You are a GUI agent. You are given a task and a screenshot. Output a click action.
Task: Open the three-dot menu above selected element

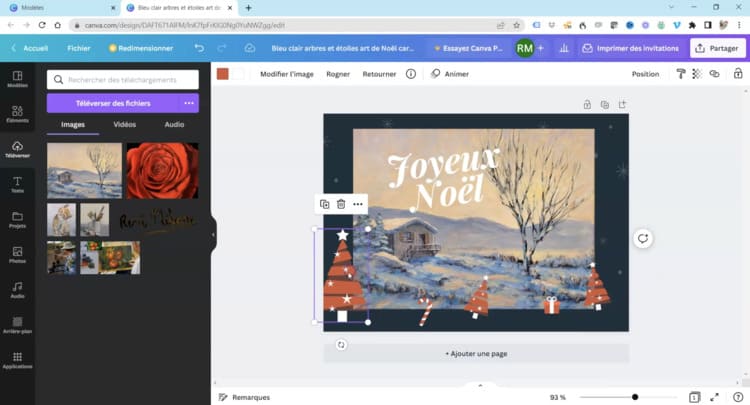358,204
